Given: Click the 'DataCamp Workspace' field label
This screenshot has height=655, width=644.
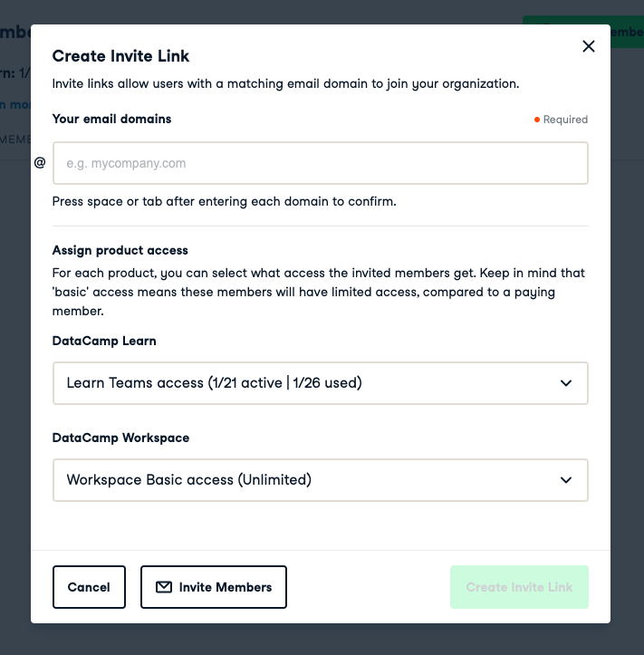Looking at the screenshot, I should (x=120, y=438).
